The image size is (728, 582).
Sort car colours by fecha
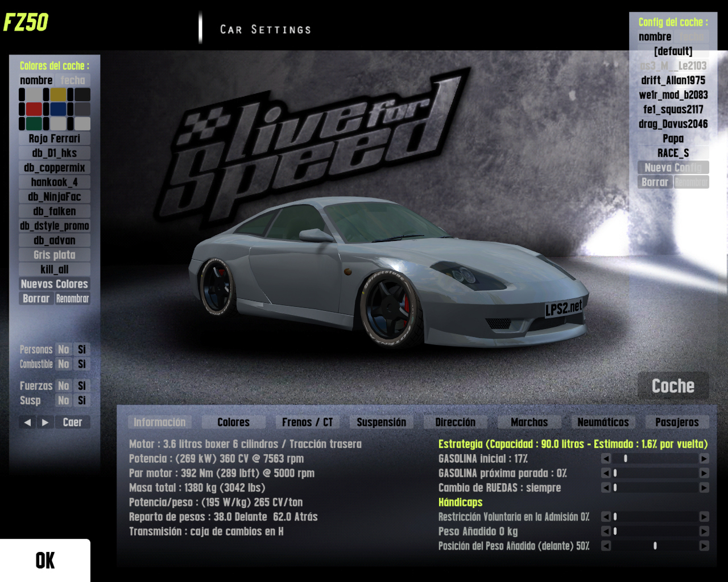click(x=73, y=81)
